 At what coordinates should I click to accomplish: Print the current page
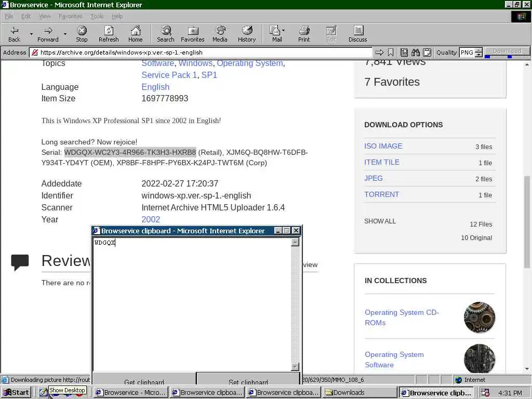coord(304,34)
